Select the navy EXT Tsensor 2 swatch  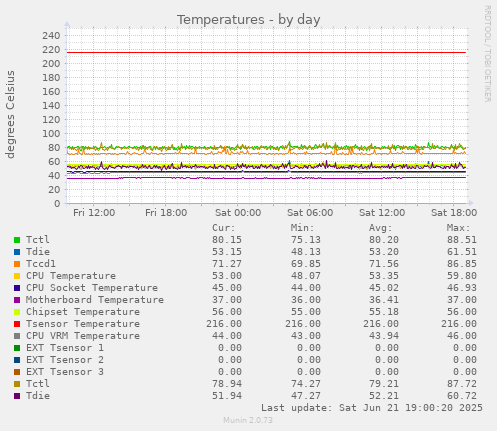(x=17, y=360)
